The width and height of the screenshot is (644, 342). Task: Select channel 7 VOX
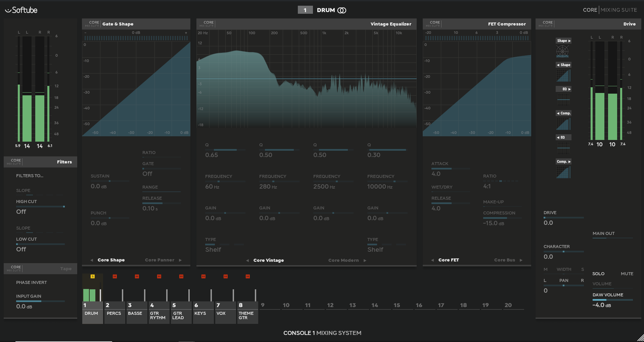225,312
